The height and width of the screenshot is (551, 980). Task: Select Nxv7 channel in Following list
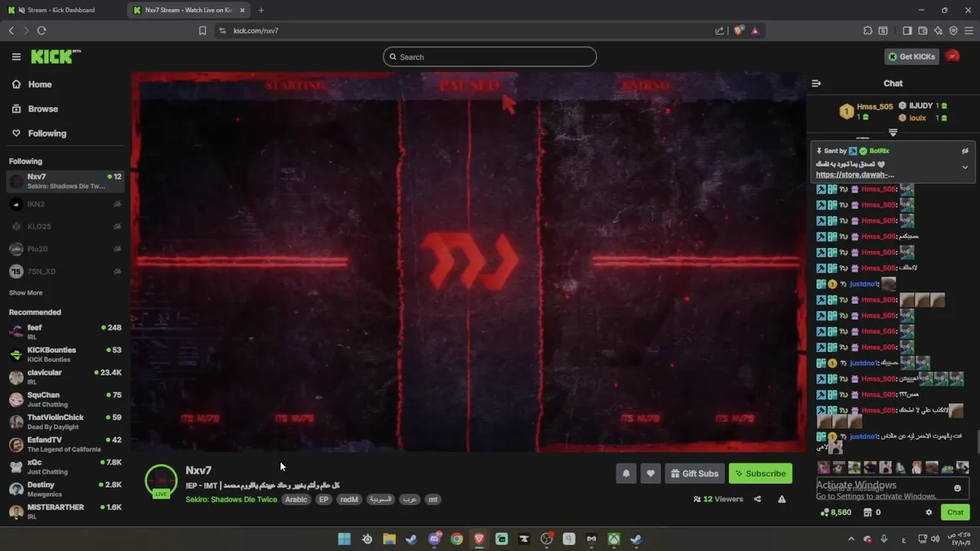pyautogui.click(x=65, y=181)
